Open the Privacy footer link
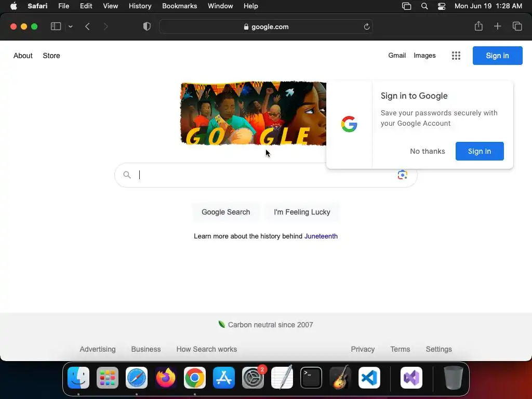The width and height of the screenshot is (532, 399). coord(363,349)
